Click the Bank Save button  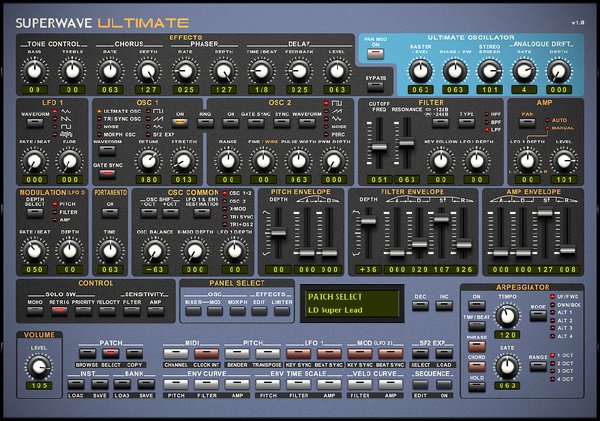pos(146,384)
